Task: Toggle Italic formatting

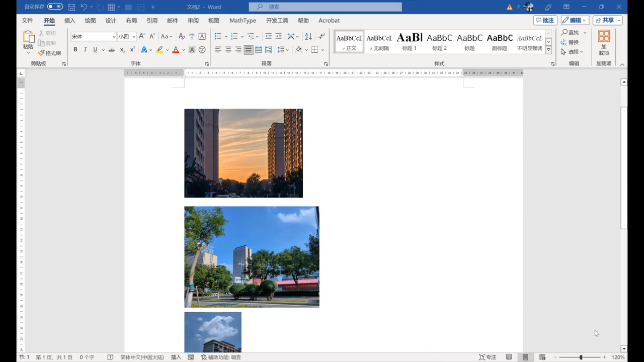Action: pos(85,50)
